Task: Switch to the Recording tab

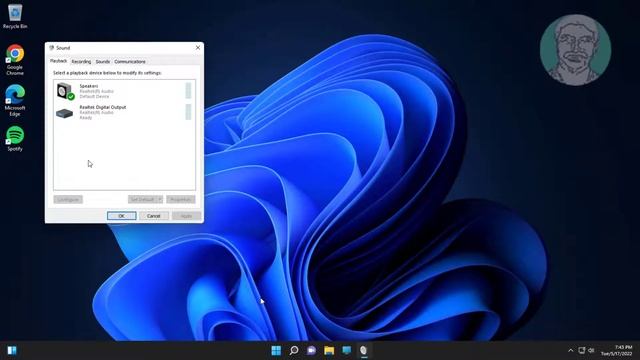Action: point(81,62)
